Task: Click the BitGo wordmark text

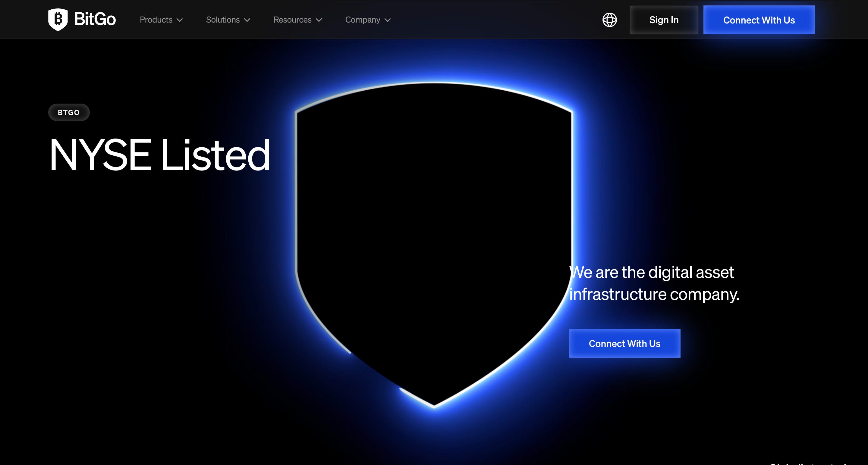Action: point(95,19)
